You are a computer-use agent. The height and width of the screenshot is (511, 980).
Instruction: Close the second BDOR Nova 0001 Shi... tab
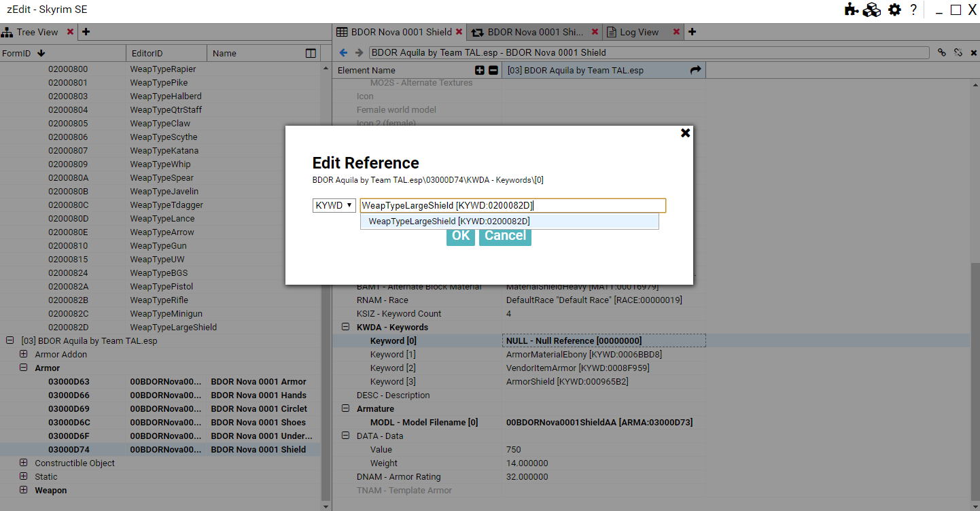pos(595,32)
